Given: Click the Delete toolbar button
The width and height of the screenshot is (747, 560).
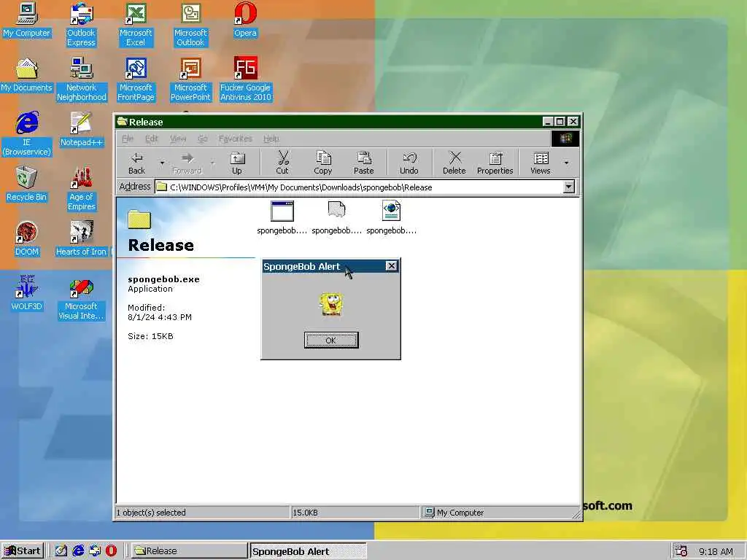Looking at the screenshot, I should (x=454, y=163).
